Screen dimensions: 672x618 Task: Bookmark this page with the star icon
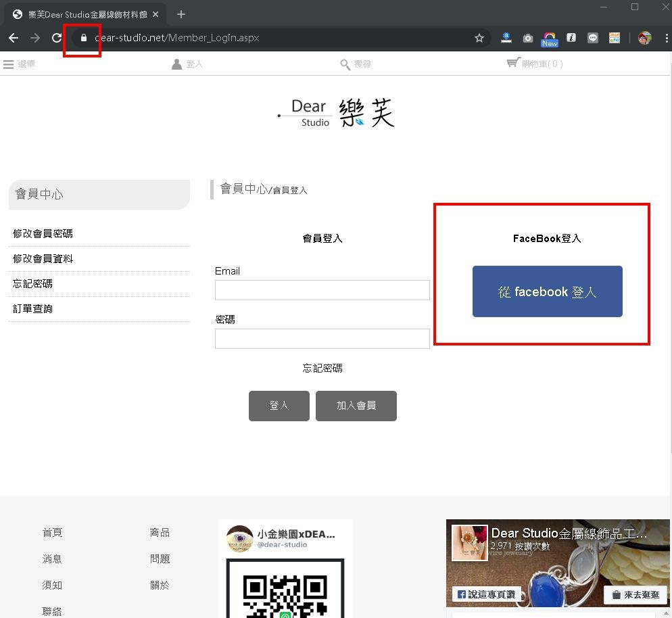[479, 38]
